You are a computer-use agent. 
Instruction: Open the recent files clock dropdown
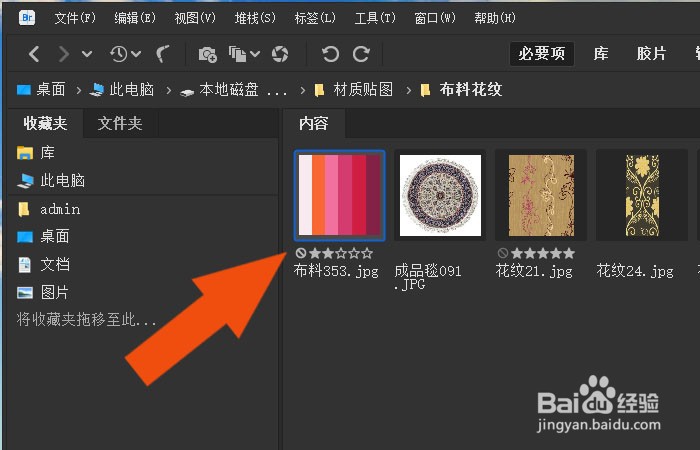coord(125,54)
